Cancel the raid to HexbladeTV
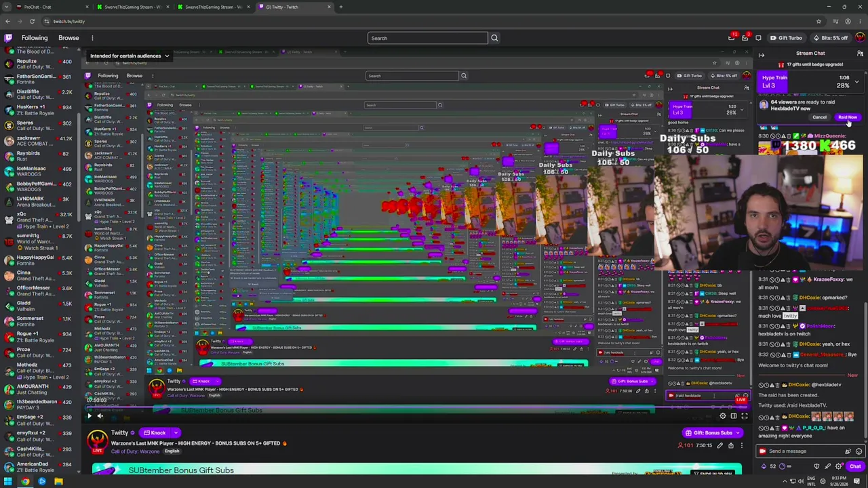The width and height of the screenshot is (868, 488). 819,117
